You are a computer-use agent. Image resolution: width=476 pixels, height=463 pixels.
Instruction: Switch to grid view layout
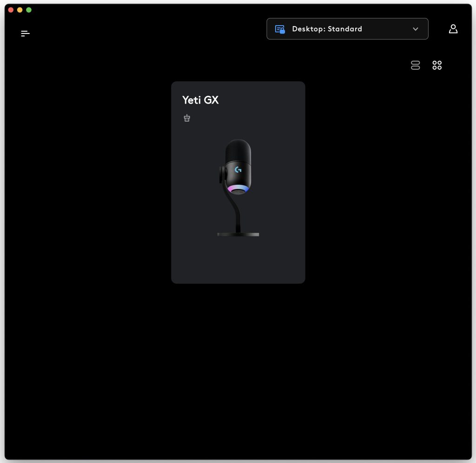437,65
